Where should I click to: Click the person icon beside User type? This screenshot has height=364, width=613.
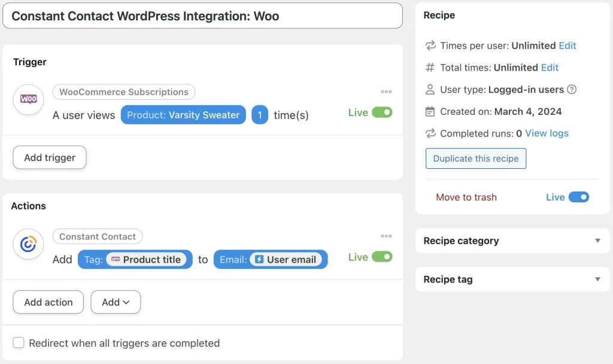(x=430, y=90)
